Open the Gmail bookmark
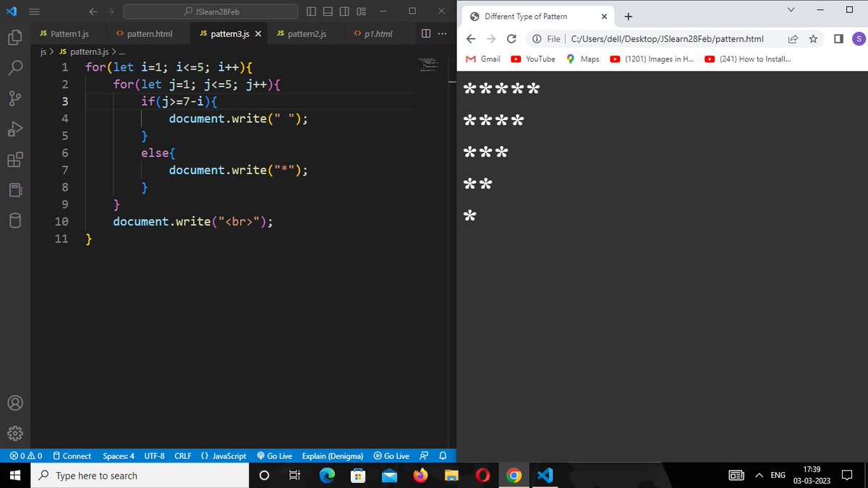Image resolution: width=868 pixels, height=488 pixels. pyautogui.click(x=483, y=59)
